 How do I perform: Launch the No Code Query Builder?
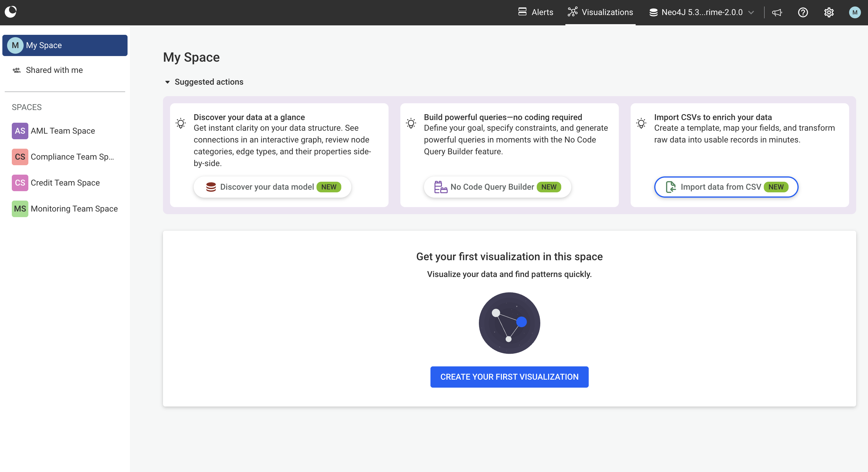pos(497,187)
